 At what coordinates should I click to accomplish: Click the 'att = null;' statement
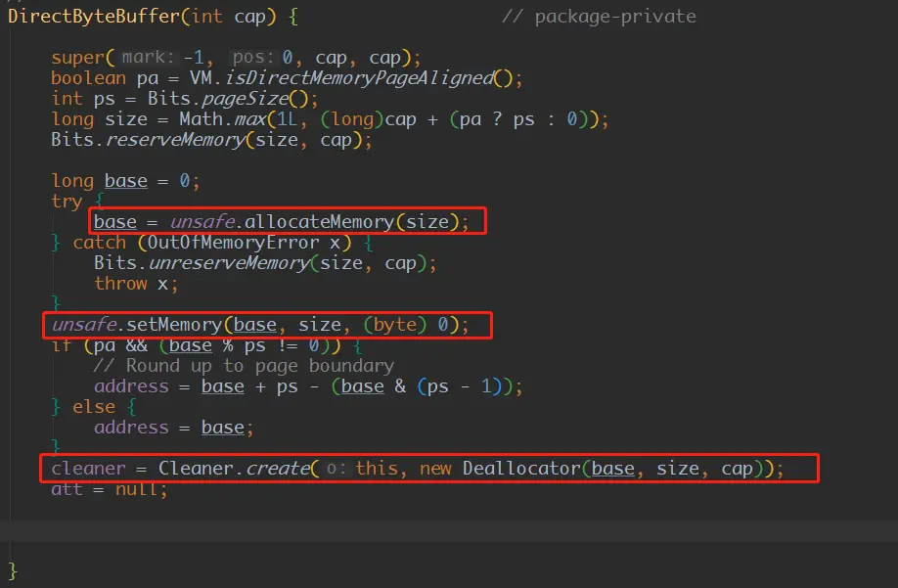point(110,489)
